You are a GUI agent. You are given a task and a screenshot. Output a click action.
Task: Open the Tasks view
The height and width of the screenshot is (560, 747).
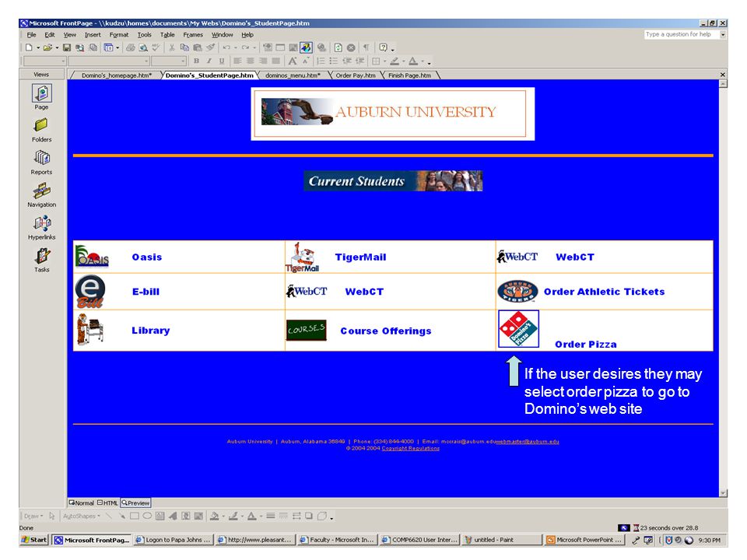click(41, 260)
